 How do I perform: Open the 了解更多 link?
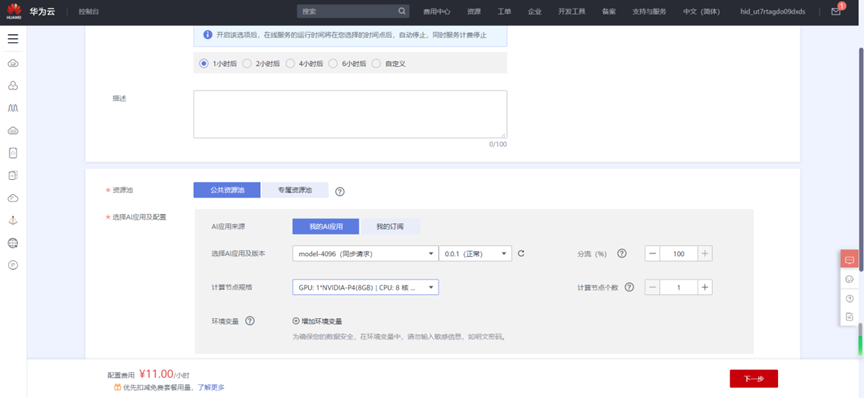coord(211,388)
